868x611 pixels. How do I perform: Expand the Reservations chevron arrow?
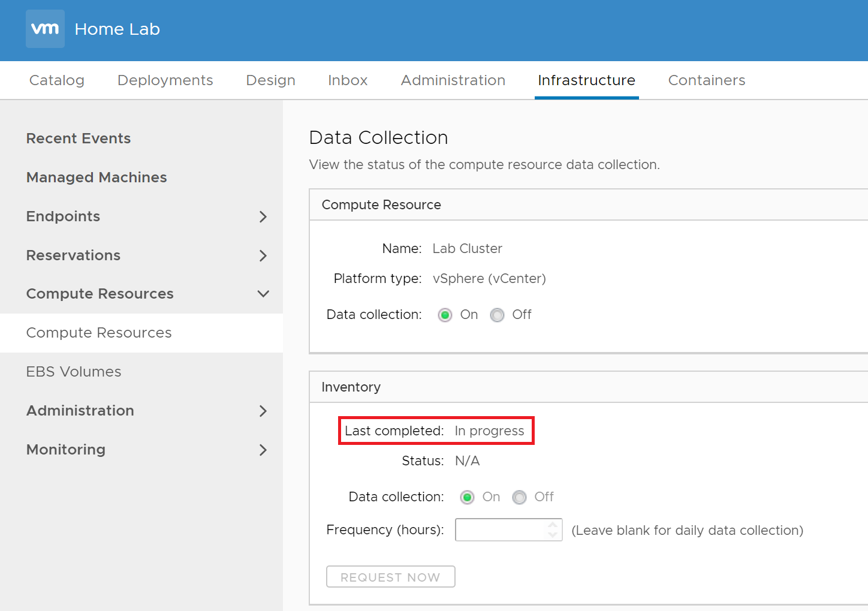tap(263, 255)
